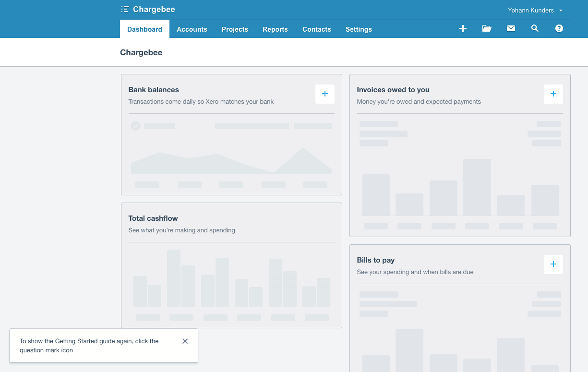
Task: Dismiss the Getting Started guide tip
Action: click(185, 341)
